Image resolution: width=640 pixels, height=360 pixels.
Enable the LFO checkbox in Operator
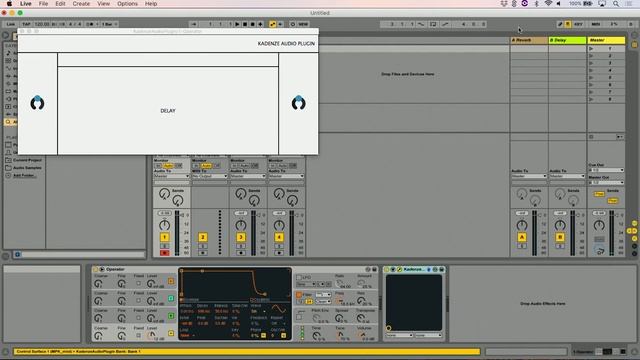[298, 277]
